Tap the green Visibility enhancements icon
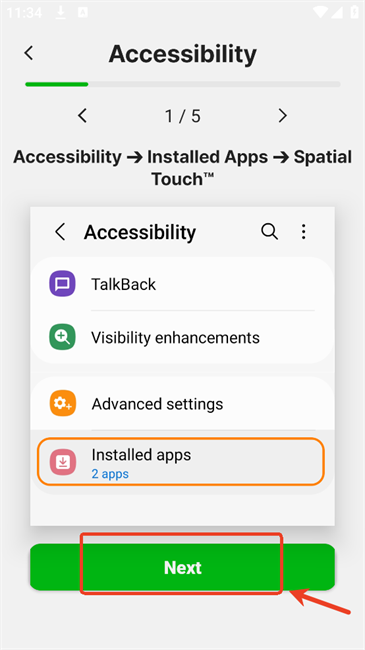Viewport: 365px width, 650px height. [x=62, y=337]
